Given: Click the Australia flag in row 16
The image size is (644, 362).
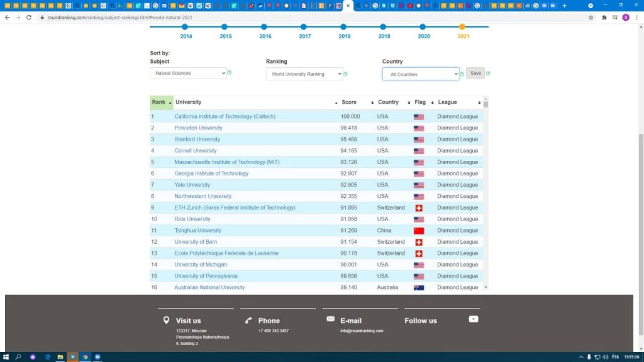Looking at the screenshot, I should point(419,288).
